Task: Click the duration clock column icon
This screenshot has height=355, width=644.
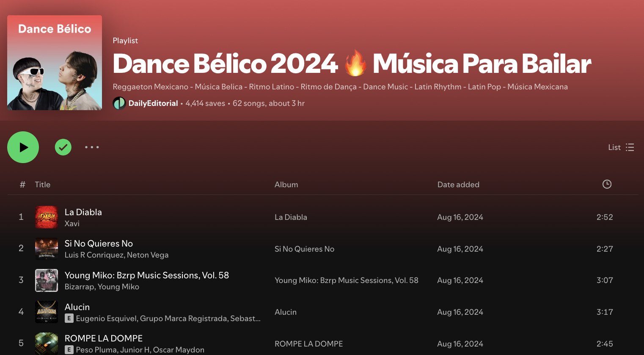Action: (x=607, y=184)
